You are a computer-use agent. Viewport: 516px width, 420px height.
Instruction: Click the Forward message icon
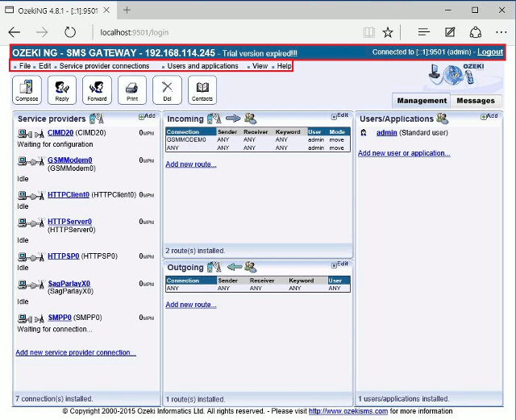(x=97, y=89)
